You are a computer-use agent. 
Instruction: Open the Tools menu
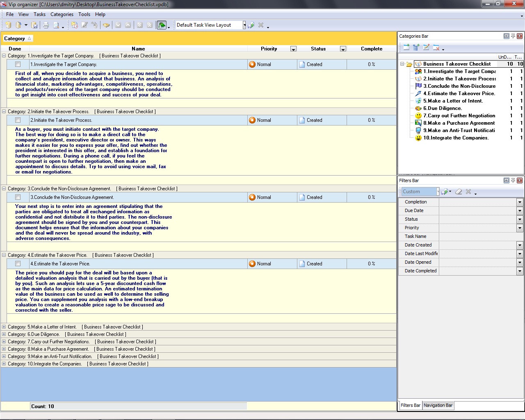[x=84, y=14]
